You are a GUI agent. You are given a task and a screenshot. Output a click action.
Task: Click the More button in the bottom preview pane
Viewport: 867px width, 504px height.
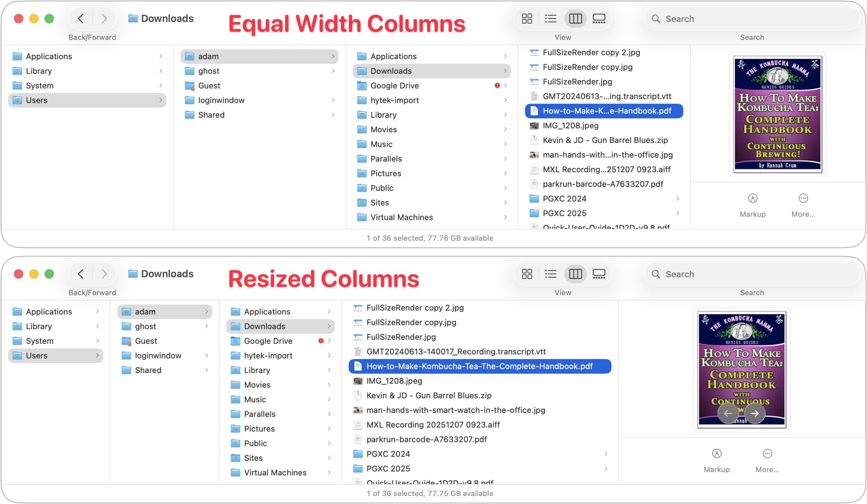(767, 454)
